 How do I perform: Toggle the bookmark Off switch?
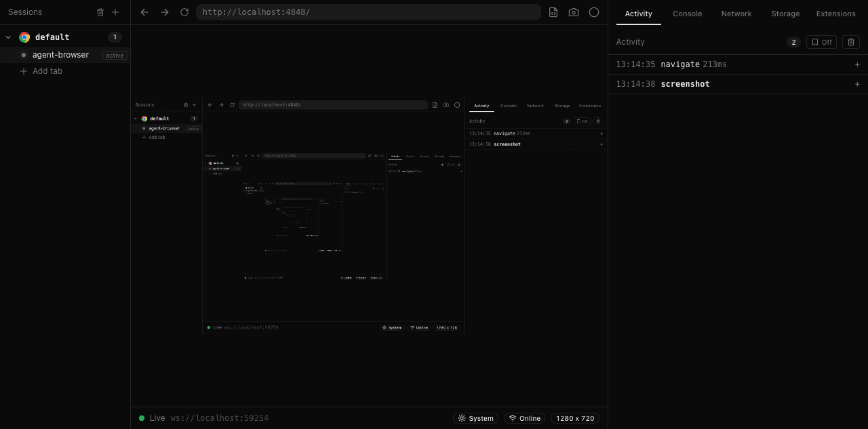pos(821,41)
